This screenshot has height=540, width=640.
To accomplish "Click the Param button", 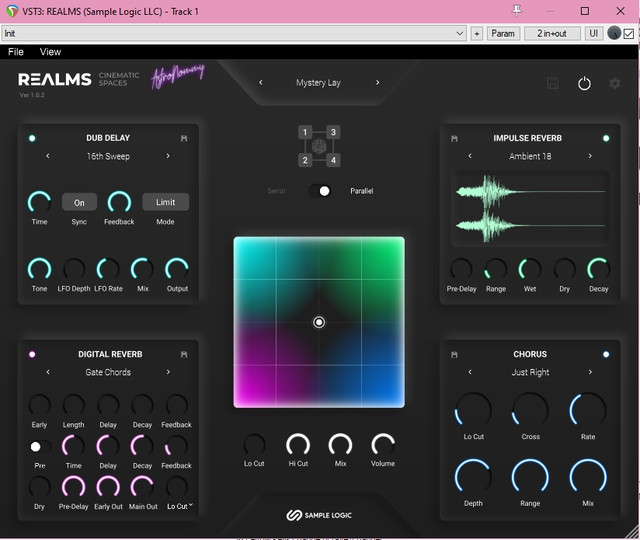I will [x=503, y=33].
